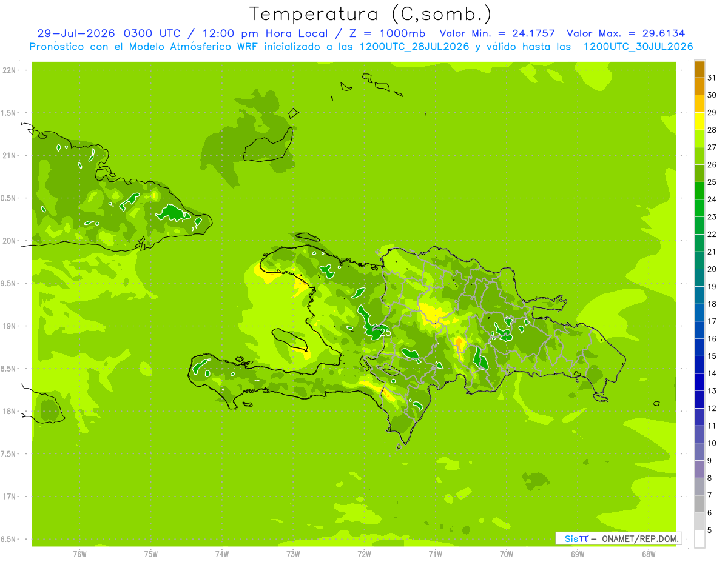Click the '19N' latitude axis label
728x562 pixels.
coord(9,326)
